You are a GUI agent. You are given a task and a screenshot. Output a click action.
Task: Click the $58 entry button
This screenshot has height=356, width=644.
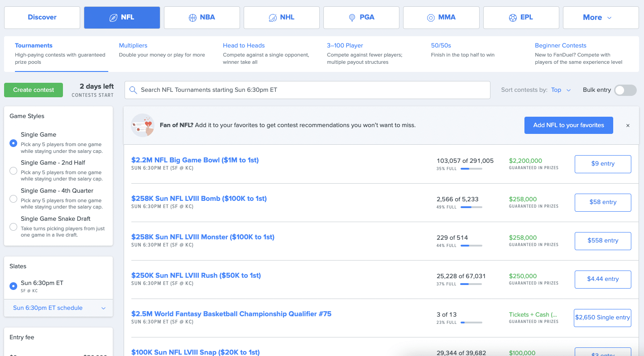(603, 203)
